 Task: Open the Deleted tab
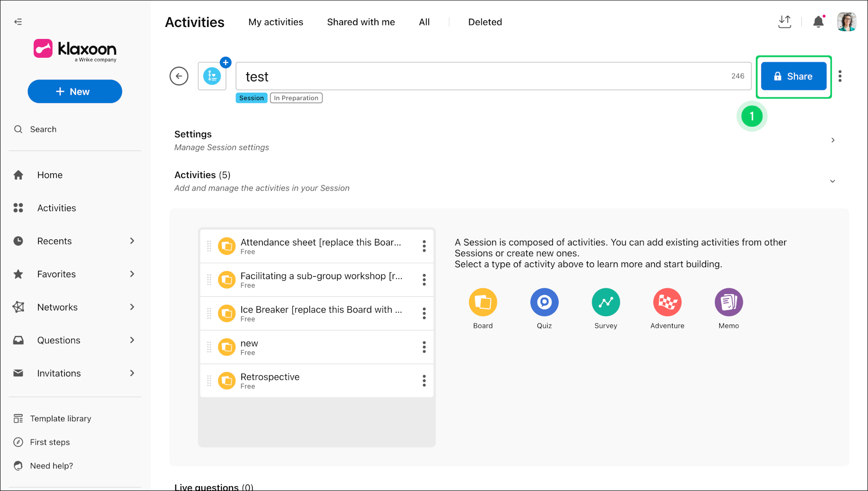coord(485,22)
